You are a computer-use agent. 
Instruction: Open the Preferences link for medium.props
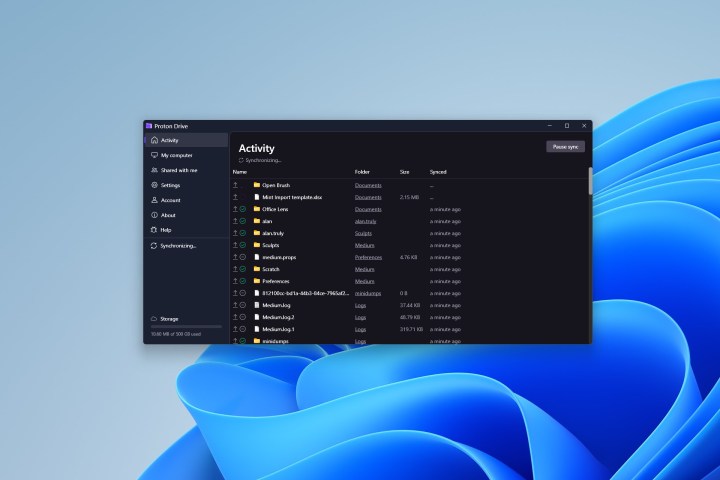(368, 257)
